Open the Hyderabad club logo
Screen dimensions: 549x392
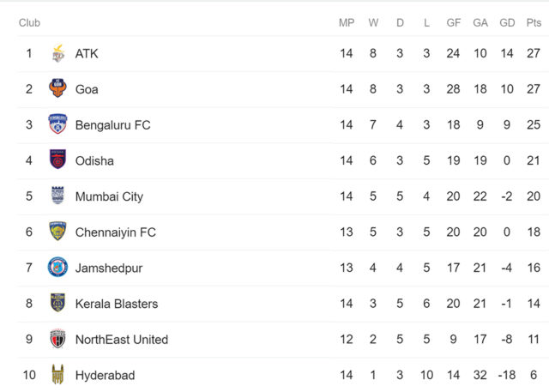tap(57, 375)
